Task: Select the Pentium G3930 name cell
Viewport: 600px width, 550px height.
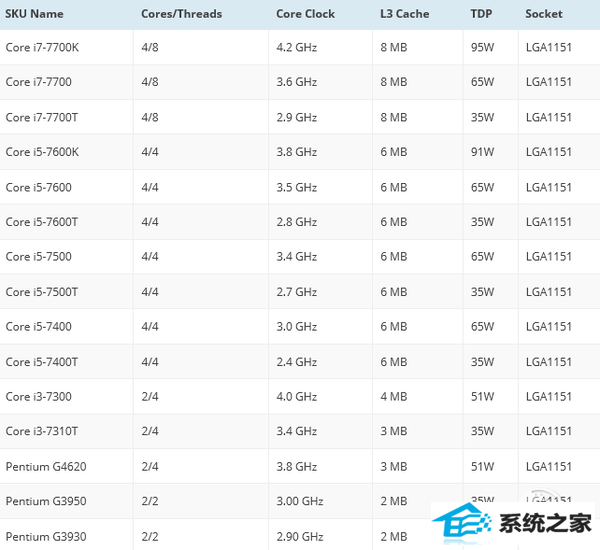Action: [46, 537]
